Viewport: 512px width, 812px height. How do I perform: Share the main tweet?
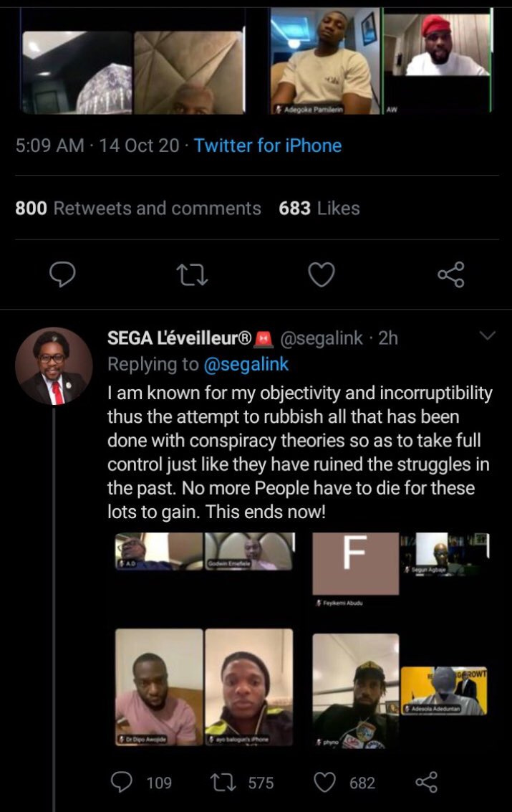click(x=450, y=274)
